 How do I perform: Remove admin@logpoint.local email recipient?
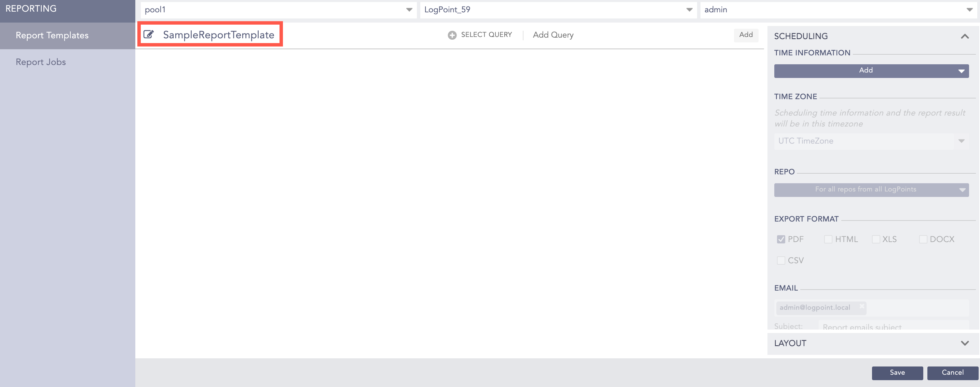861,306
